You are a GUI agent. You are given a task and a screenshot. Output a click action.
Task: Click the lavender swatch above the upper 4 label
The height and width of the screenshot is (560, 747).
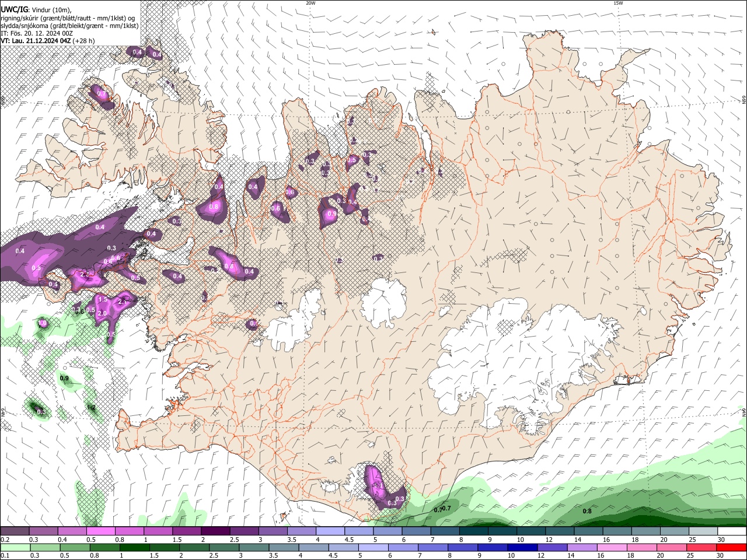click(x=330, y=531)
